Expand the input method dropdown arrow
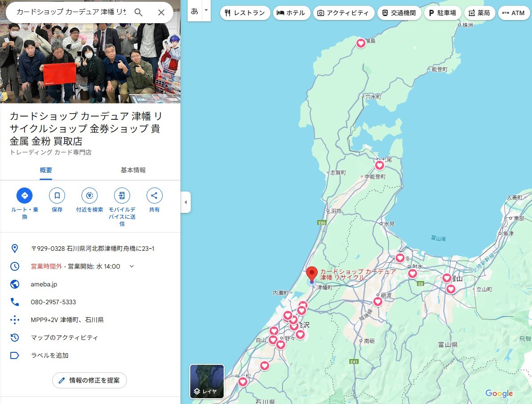The width and height of the screenshot is (532, 404). [x=206, y=10]
